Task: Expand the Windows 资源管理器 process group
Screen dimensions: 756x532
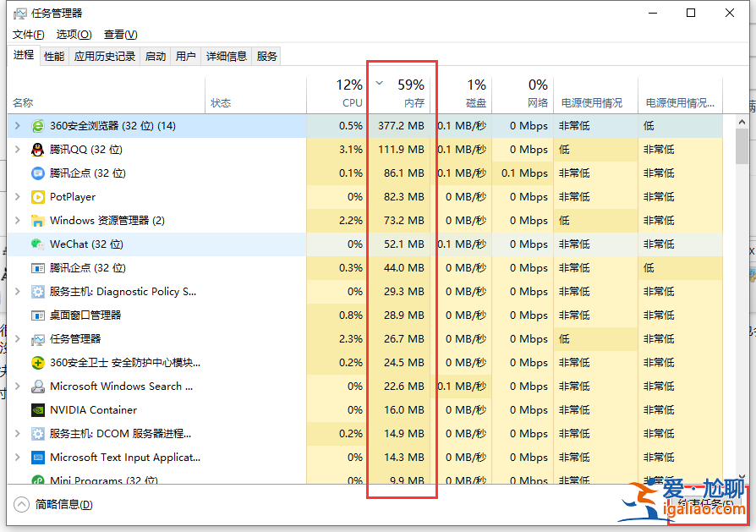Action: (x=19, y=220)
